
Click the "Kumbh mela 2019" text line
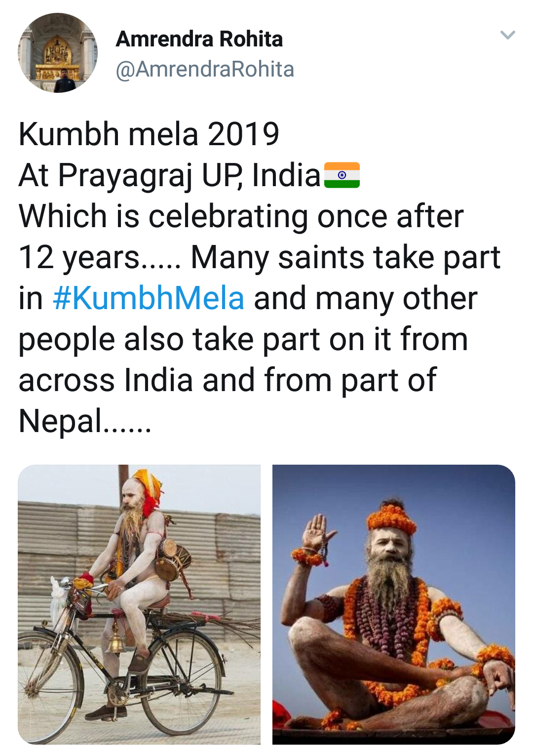coord(149,134)
